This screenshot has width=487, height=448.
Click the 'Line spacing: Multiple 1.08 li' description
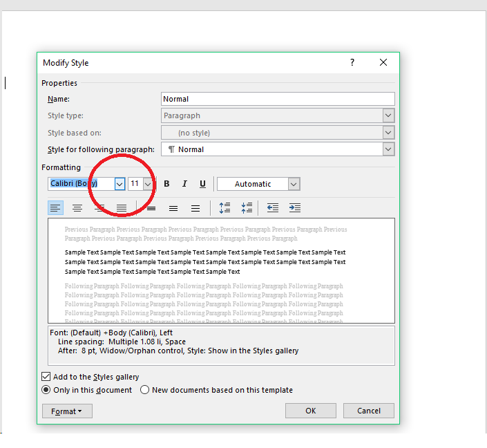109,342
